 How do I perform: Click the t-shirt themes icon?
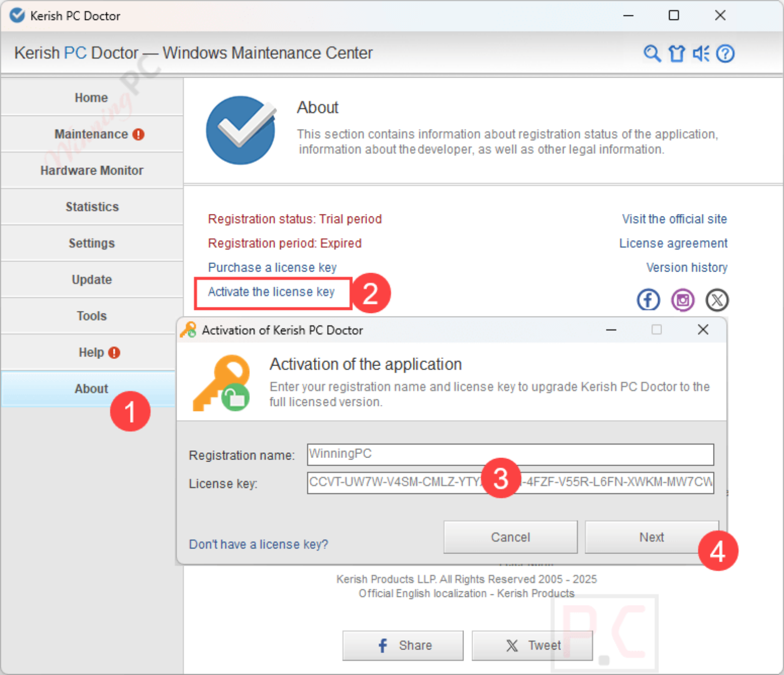tap(676, 53)
